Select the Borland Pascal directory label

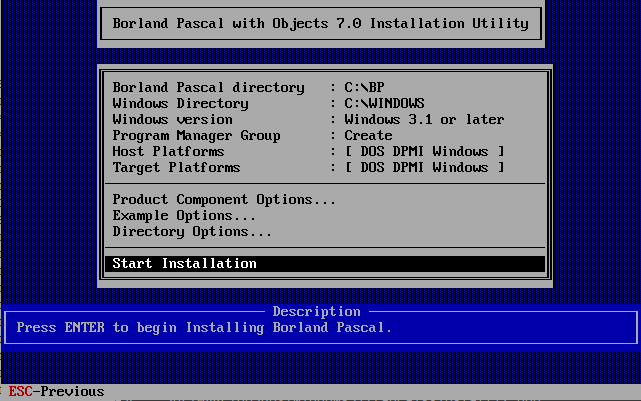208,88
